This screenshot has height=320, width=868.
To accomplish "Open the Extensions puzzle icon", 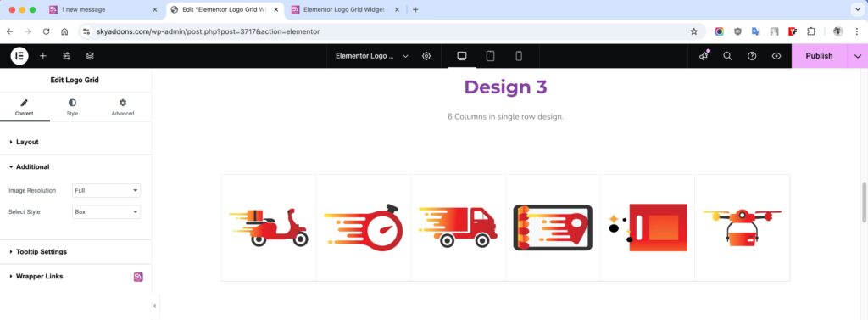I will pos(811,31).
